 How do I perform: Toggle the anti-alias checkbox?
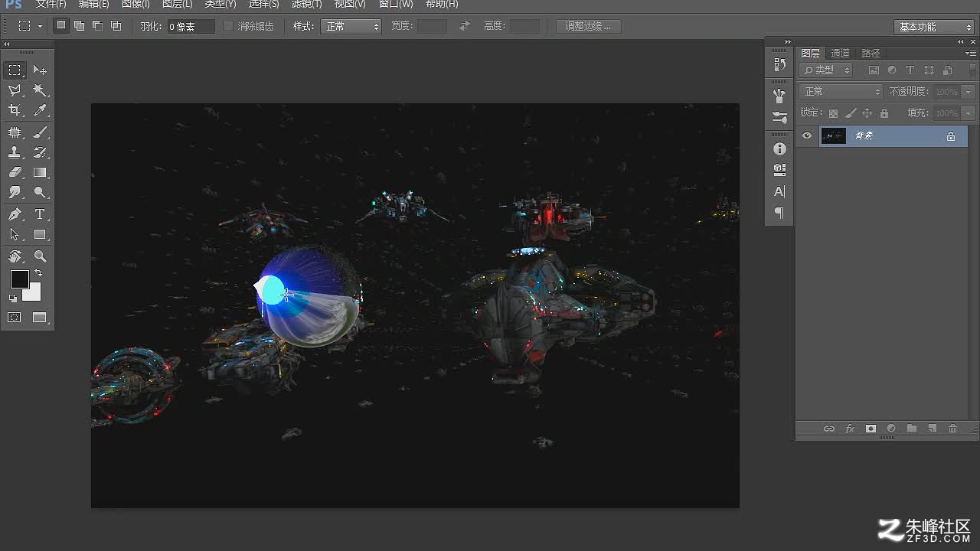tap(228, 26)
